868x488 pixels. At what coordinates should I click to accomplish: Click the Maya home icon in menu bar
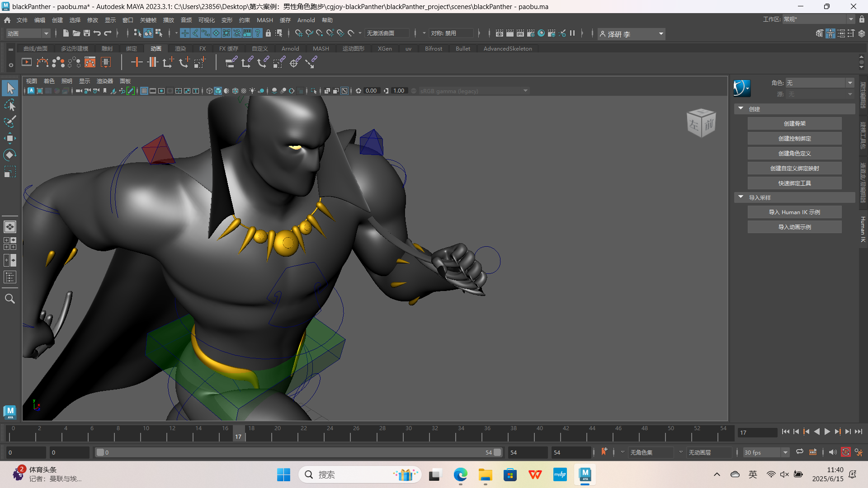[x=7, y=20]
